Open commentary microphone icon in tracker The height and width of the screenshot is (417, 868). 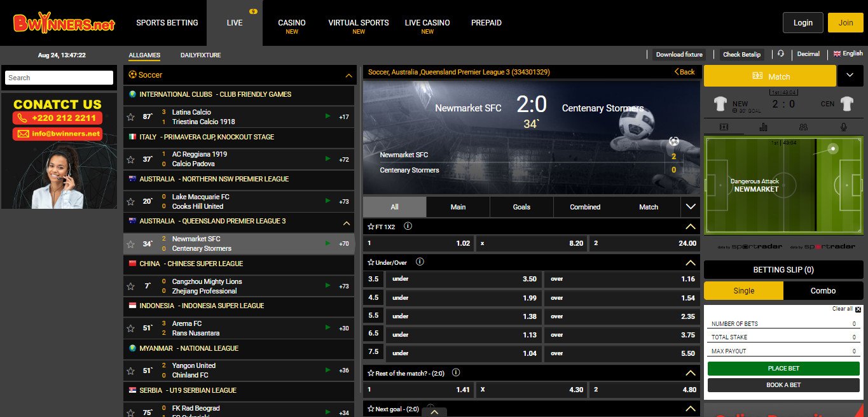tap(844, 127)
